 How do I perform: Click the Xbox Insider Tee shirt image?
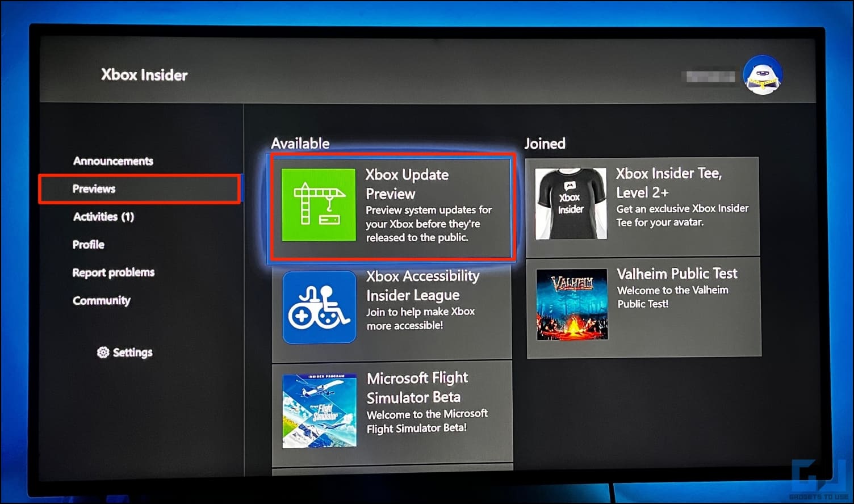click(571, 204)
